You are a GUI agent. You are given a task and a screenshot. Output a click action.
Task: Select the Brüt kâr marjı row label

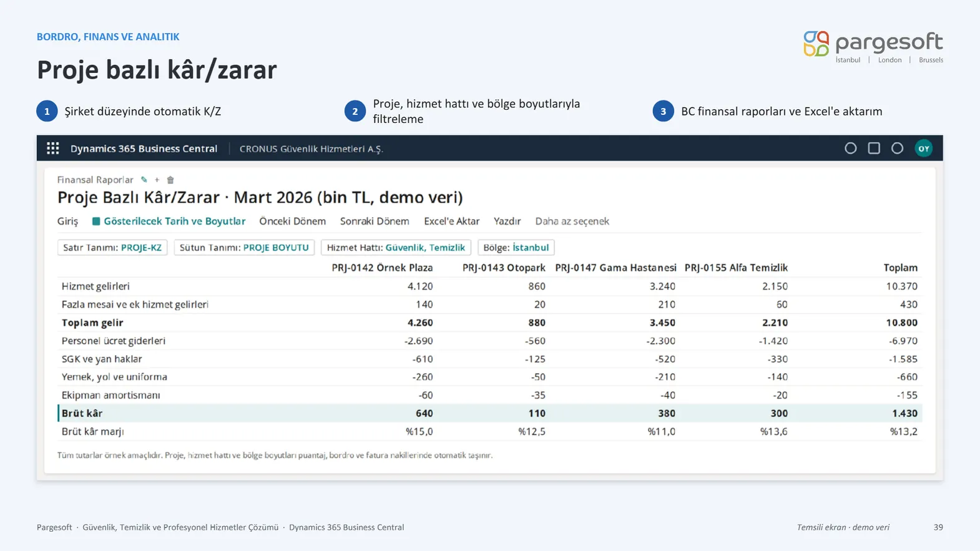[x=92, y=431]
